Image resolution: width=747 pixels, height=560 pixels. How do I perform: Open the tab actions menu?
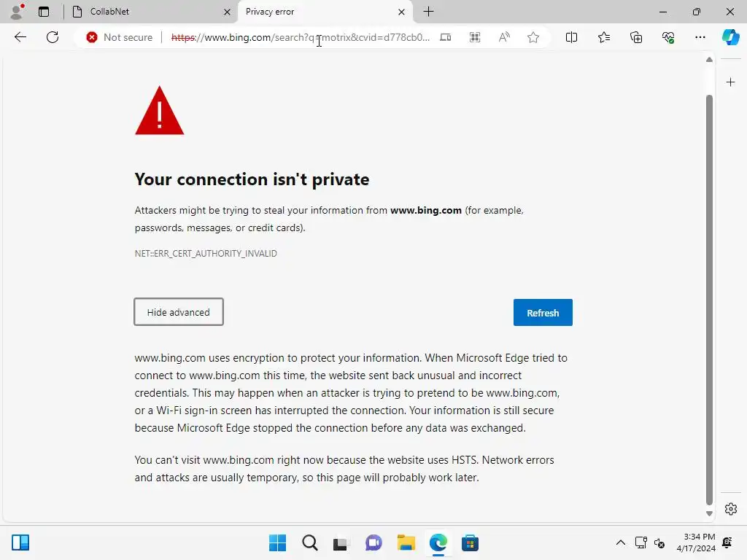(x=44, y=12)
